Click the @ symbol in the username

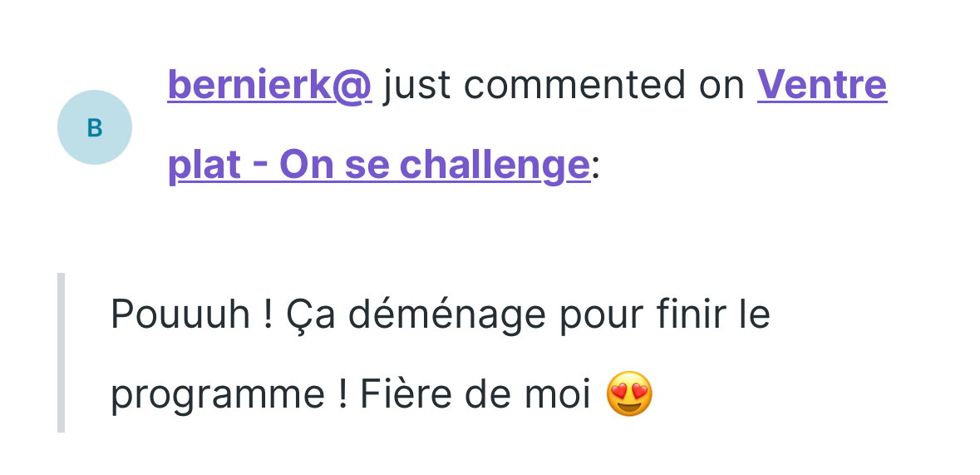[353, 85]
